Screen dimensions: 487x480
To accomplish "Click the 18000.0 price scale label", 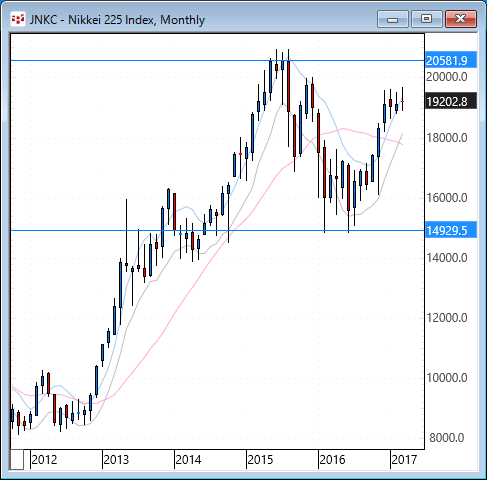I will point(447,138).
